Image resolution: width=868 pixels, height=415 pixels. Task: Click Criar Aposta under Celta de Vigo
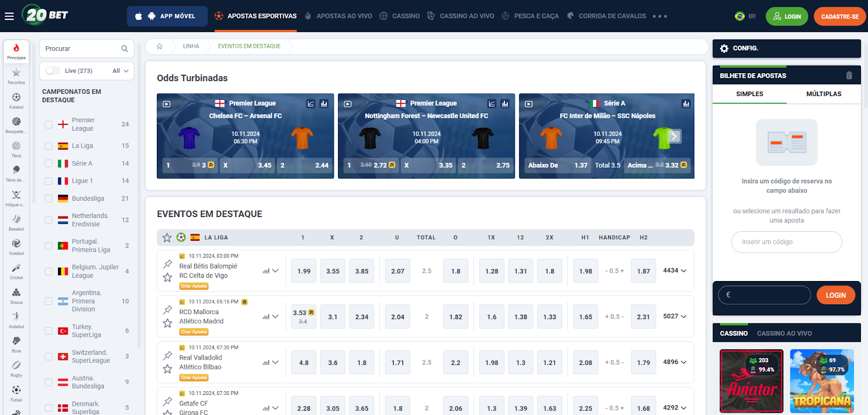(194, 286)
